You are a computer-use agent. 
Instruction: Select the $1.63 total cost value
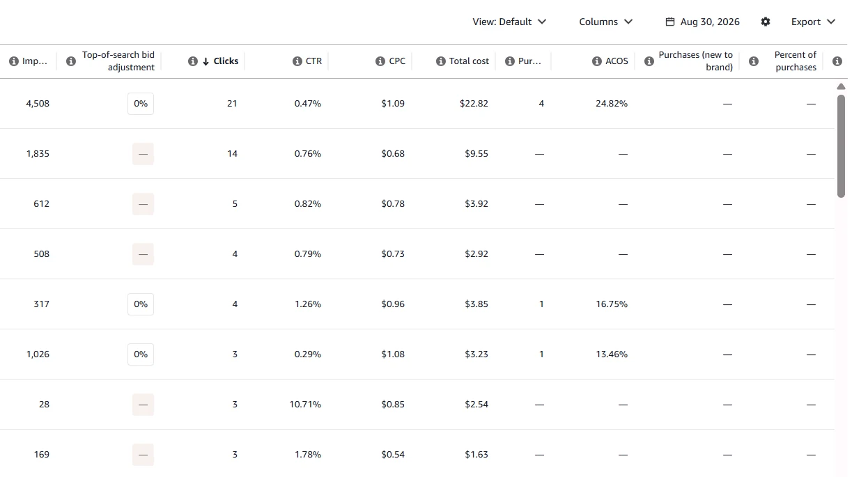pyautogui.click(x=476, y=455)
